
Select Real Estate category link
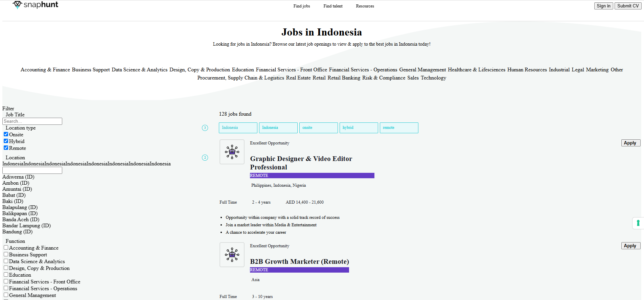click(x=298, y=78)
